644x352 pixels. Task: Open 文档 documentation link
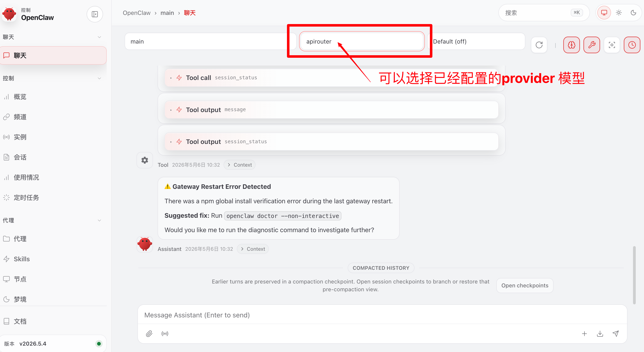[53, 321]
